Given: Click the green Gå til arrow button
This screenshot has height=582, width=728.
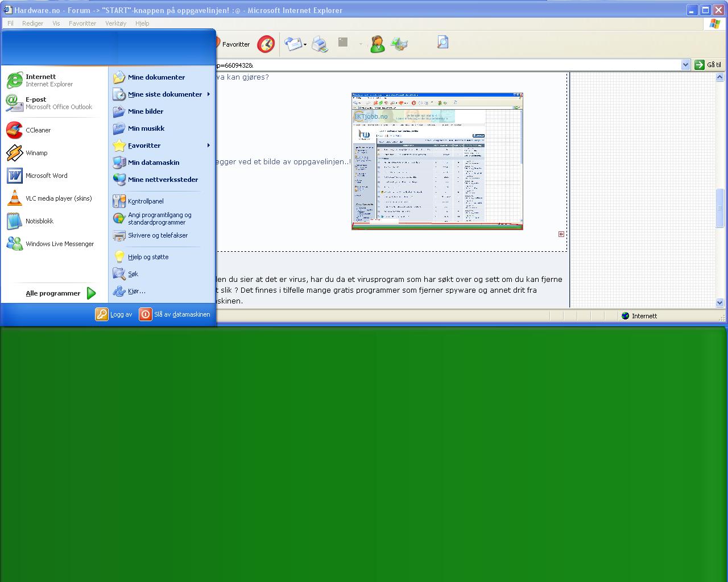Looking at the screenshot, I should point(700,65).
